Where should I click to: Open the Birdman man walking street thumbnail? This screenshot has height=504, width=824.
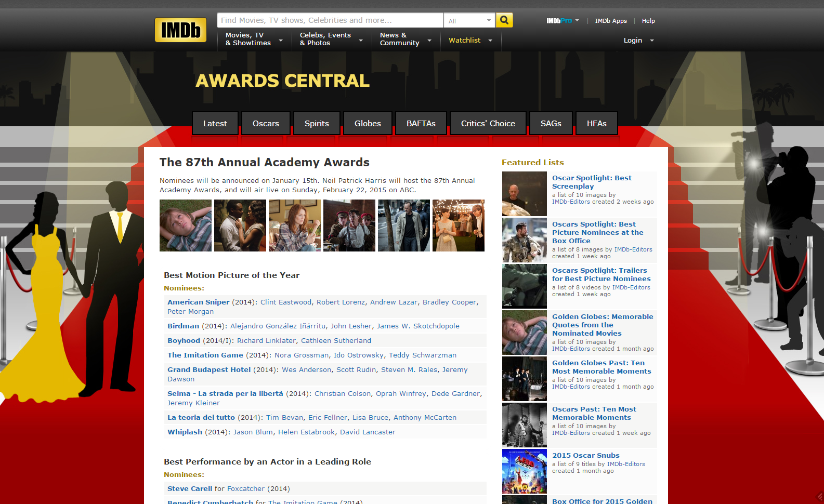point(404,226)
